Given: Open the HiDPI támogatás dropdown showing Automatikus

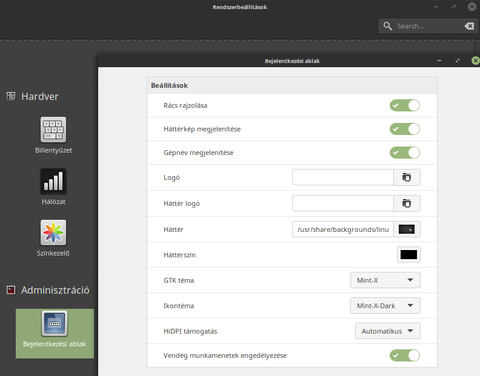Looking at the screenshot, I should (x=388, y=331).
